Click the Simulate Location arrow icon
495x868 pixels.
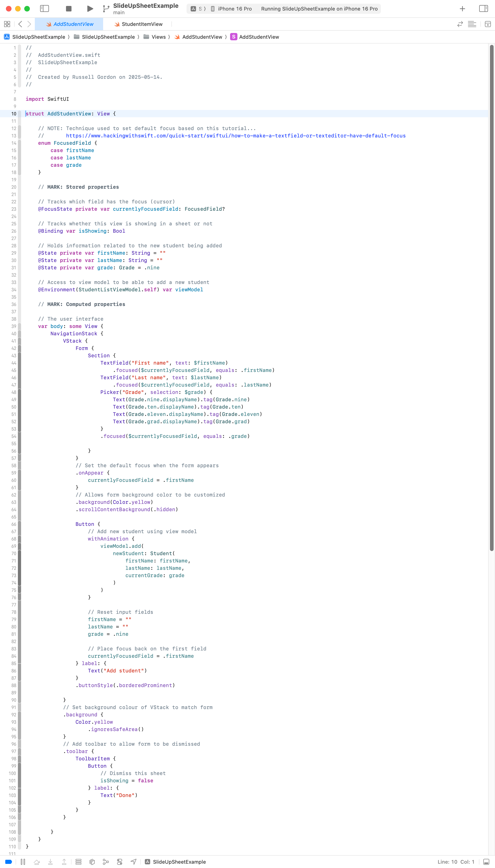pos(134,862)
